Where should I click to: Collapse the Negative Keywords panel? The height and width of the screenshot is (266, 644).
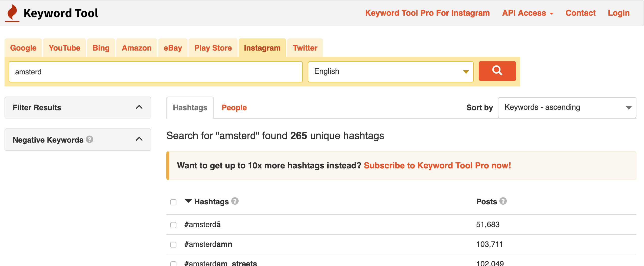coord(78,140)
